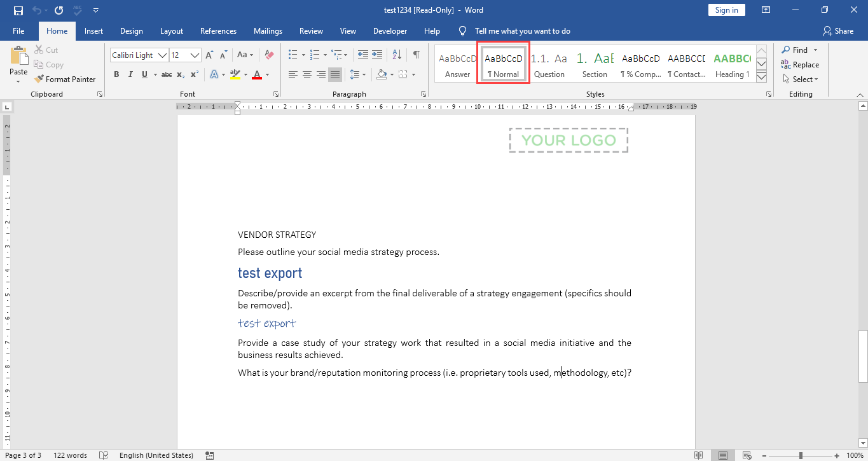Decrease font size with Shrink Font icon
The image size is (868, 461).
point(222,55)
